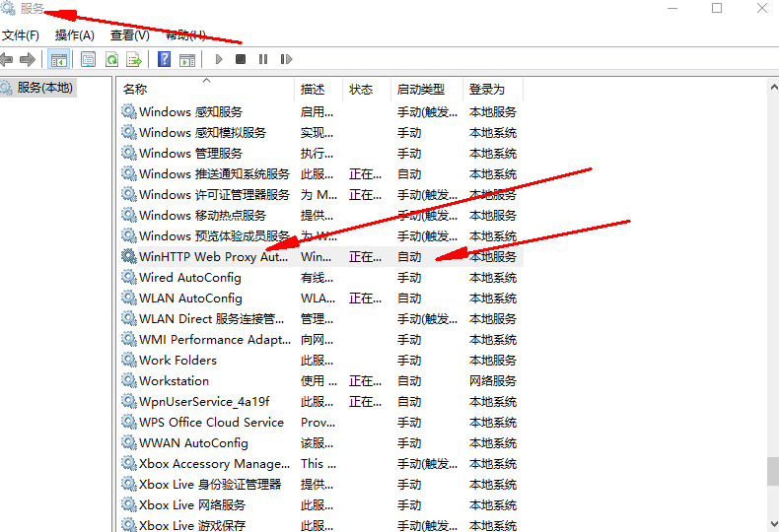This screenshot has height=532, width=779.
Task: Open the 操作(A) menu
Action: (75, 35)
